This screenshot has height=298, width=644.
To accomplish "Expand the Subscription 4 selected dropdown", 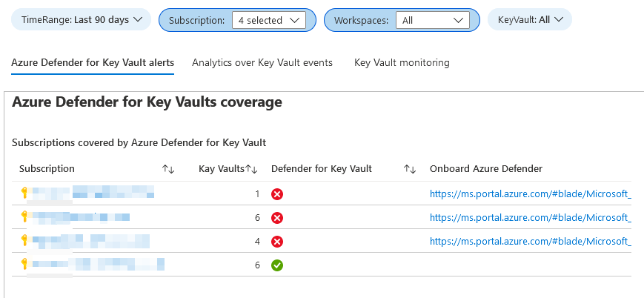I will (x=268, y=20).
